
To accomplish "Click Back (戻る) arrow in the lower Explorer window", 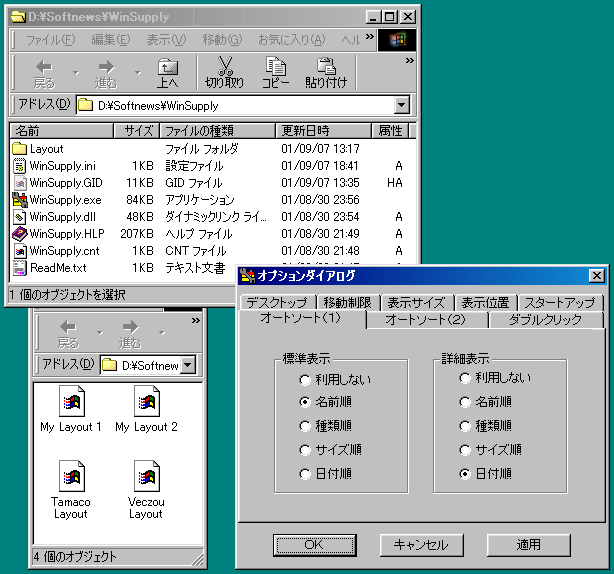I will [x=68, y=327].
